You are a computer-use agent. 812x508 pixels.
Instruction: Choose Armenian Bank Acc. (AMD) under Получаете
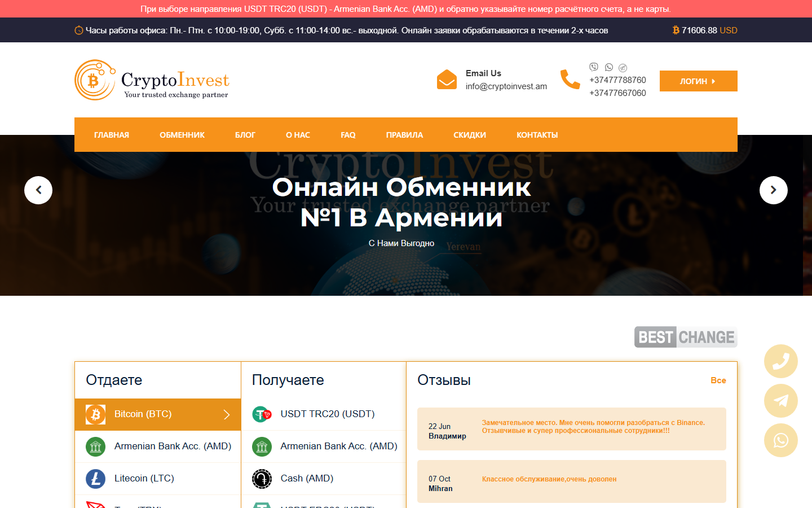(x=324, y=446)
